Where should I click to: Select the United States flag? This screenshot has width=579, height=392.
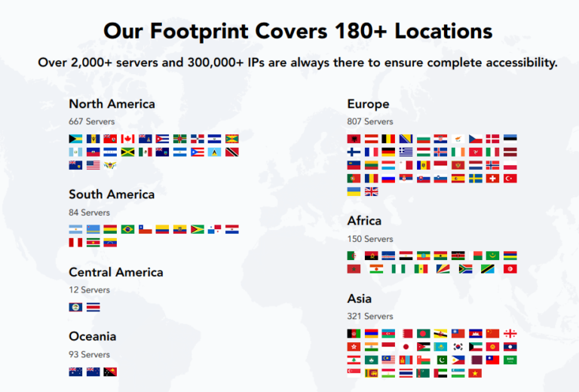coord(93,165)
